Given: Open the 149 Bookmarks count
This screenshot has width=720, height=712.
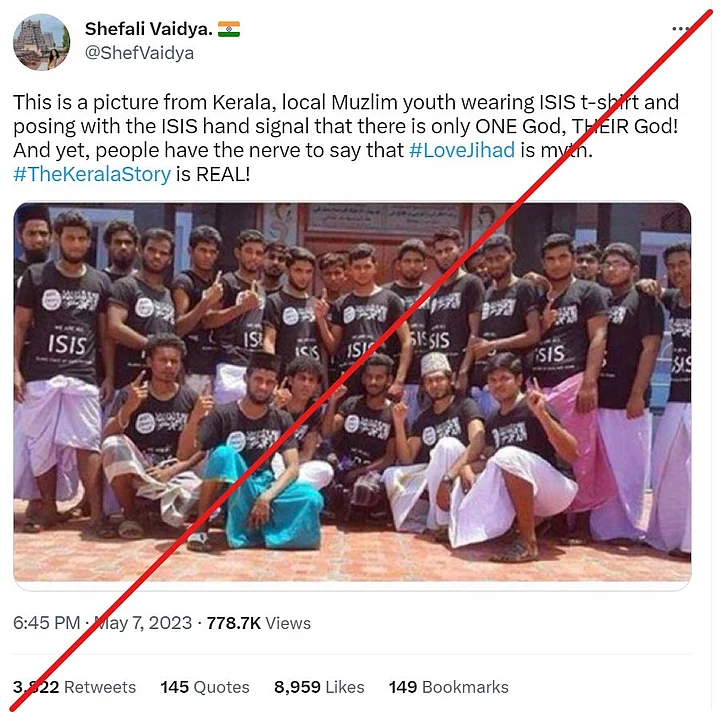Looking at the screenshot, I should (x=448, y=687).
